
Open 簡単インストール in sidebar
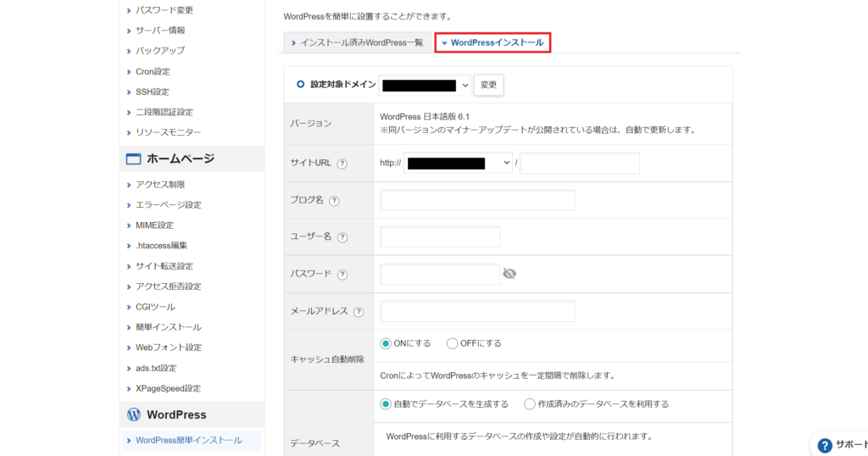(169, 328)
